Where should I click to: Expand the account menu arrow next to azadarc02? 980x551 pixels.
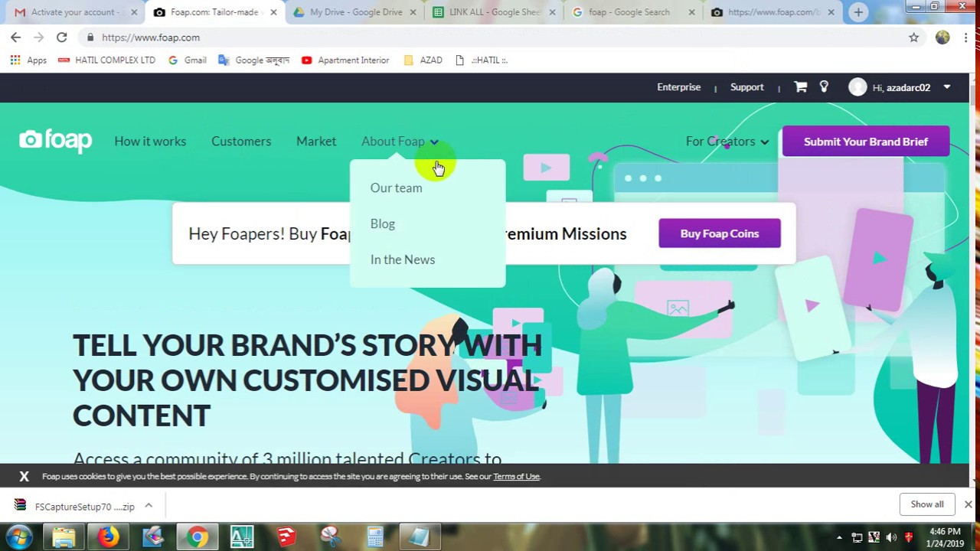point(946,87)
